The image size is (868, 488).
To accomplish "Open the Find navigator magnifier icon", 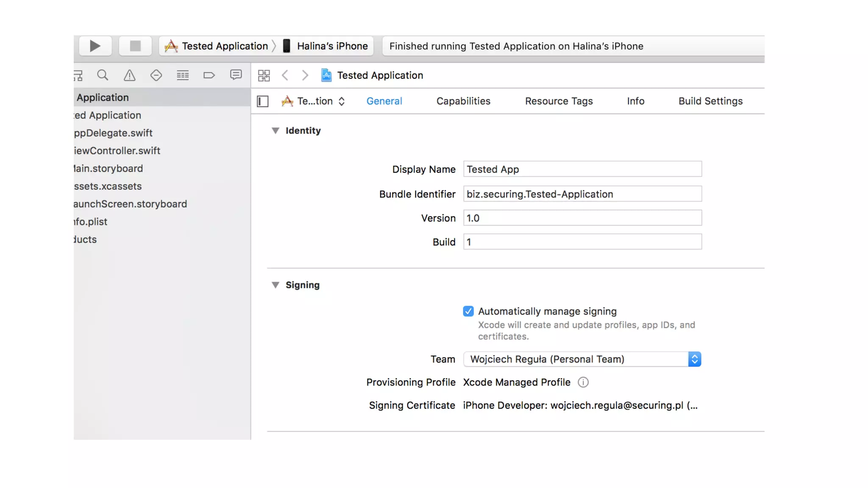I will click(103, 75).
